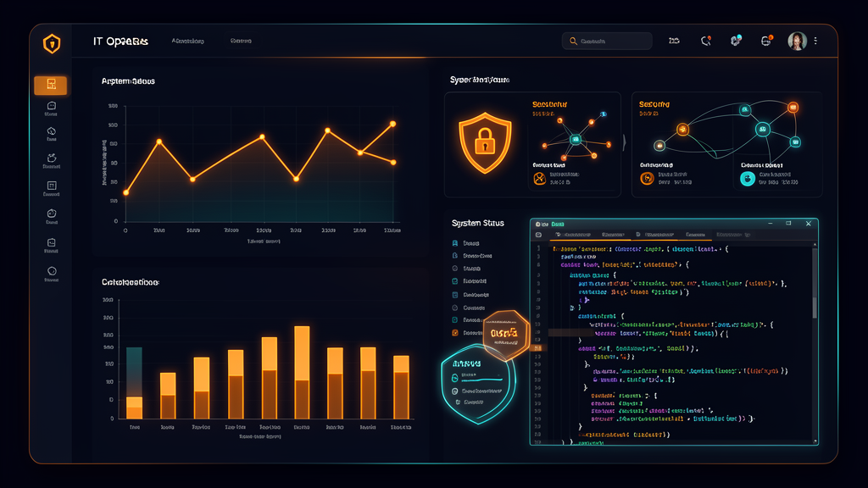This screenshot has height=488, width=868.
Task: Click round orange icon below first network graph
Action: pyautogui.click(x=539, y=178)
